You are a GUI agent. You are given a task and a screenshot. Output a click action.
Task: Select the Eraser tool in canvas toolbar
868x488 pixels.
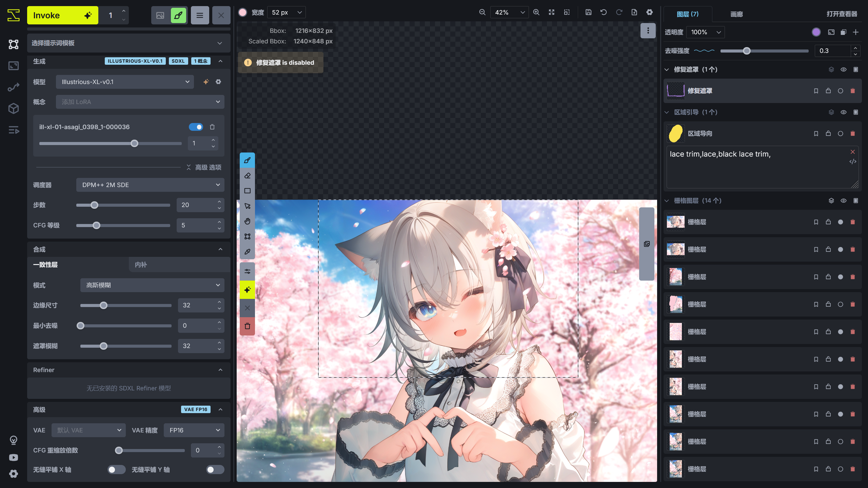click(247, 176)
